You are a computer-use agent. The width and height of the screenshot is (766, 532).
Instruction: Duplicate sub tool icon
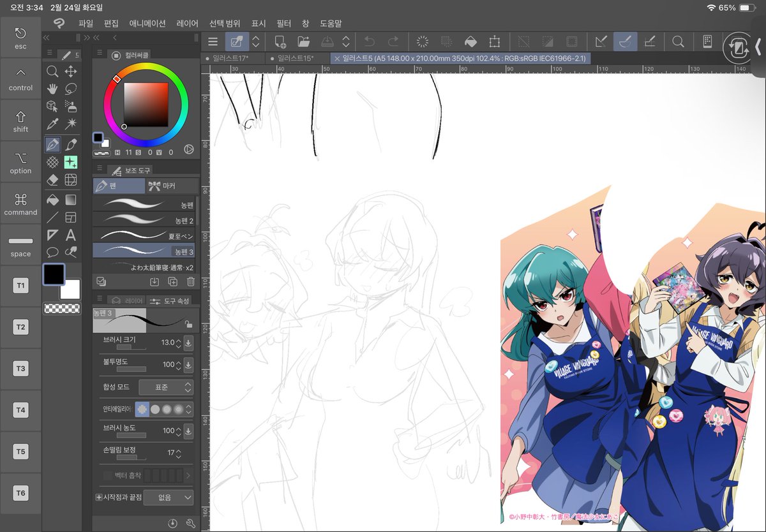172,281
